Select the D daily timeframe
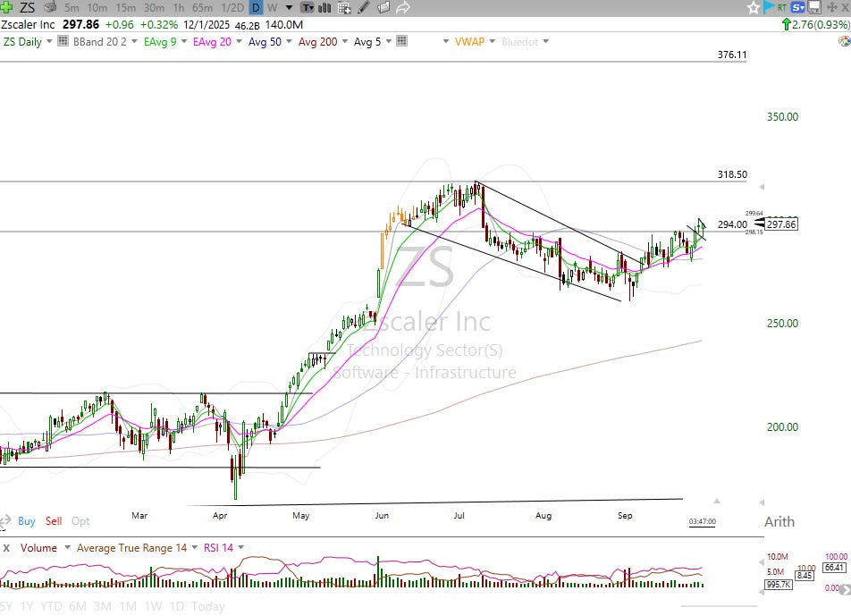Viewport: 851px width, 616px height. click(x=257, y=7)
